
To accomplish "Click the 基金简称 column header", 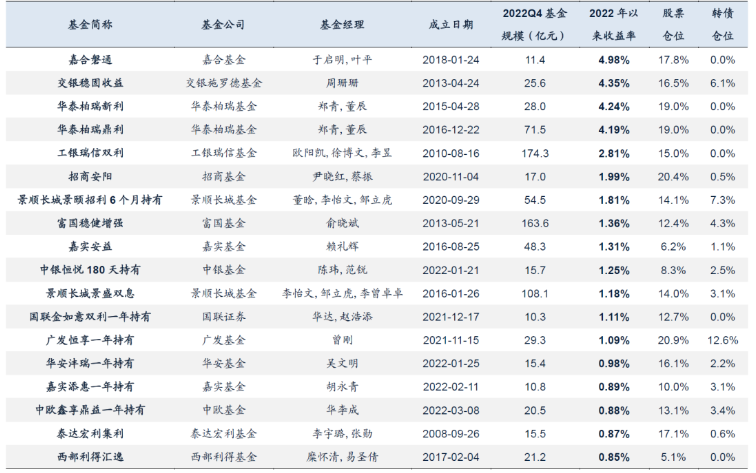I will 90,25.
